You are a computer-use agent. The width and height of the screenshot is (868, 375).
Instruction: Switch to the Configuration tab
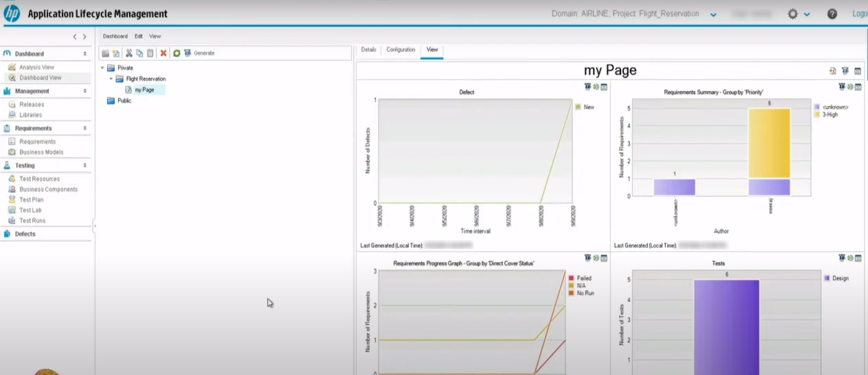(x=400, y=50)
